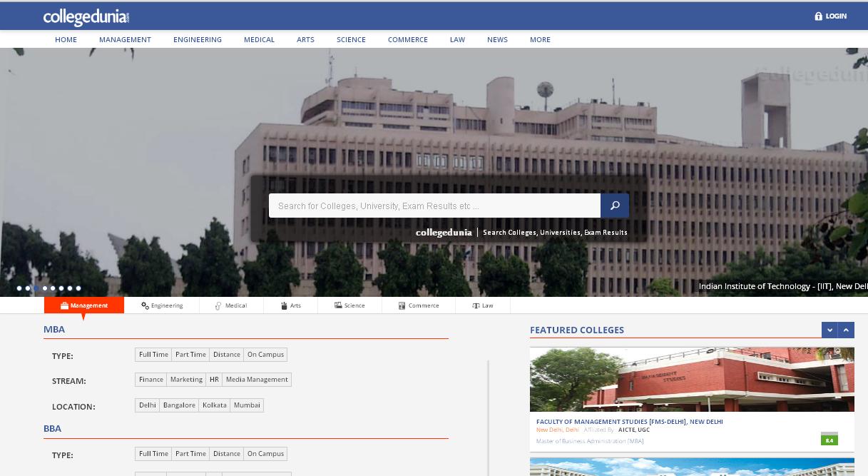Open the MANAGEMENT menu in the top navigation
This screenshot has height=476, width=868.
[125, 39]
